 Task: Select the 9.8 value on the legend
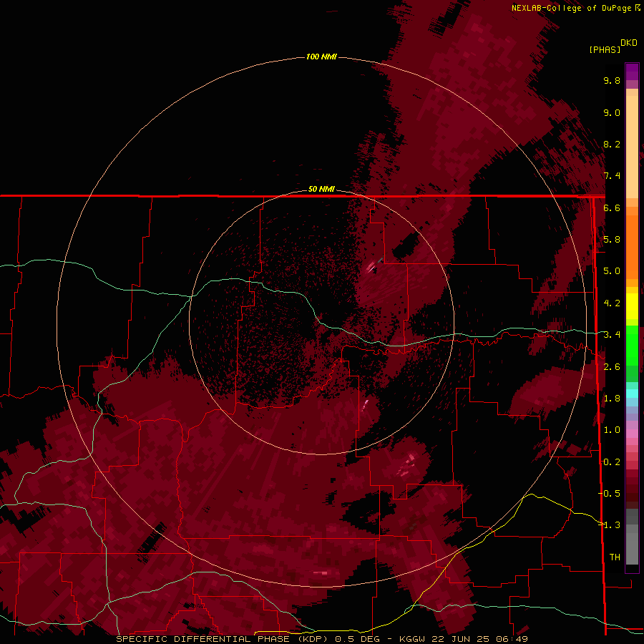[612, 80]
